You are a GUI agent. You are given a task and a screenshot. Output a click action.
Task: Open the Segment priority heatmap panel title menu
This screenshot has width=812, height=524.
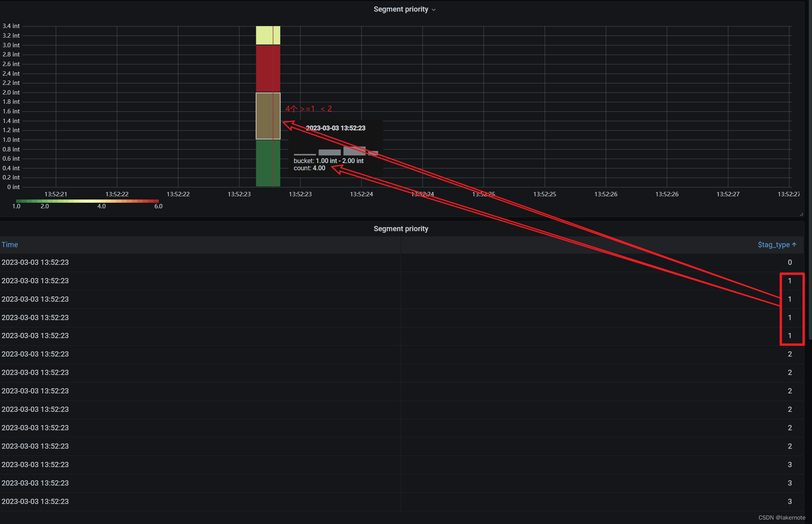coord(401,9)
